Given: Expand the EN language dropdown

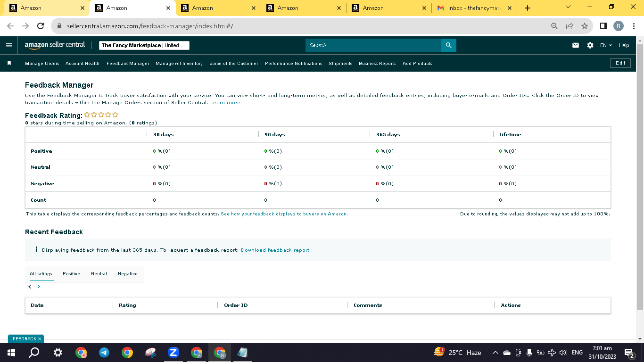Looking at the screenshot, I should coord(606,45).
